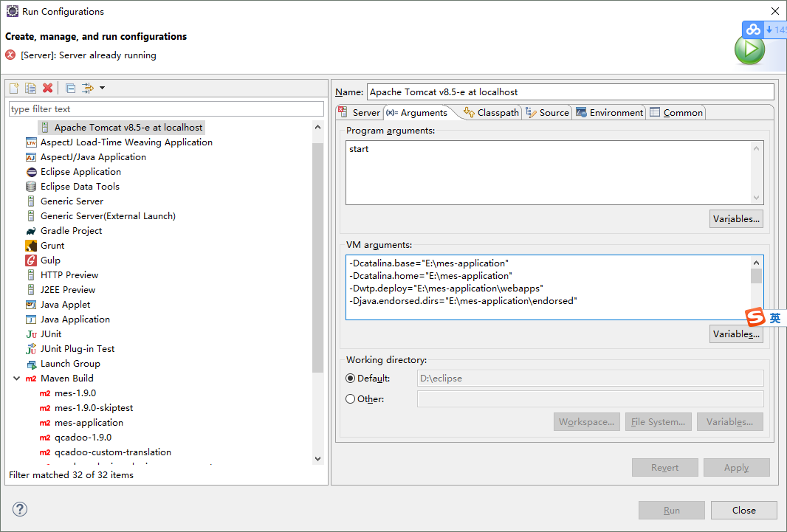Close the Run Configurations dialog with Close
Image resolution: width=787 pixels, height=532 pixels.
tap(744, 510)
